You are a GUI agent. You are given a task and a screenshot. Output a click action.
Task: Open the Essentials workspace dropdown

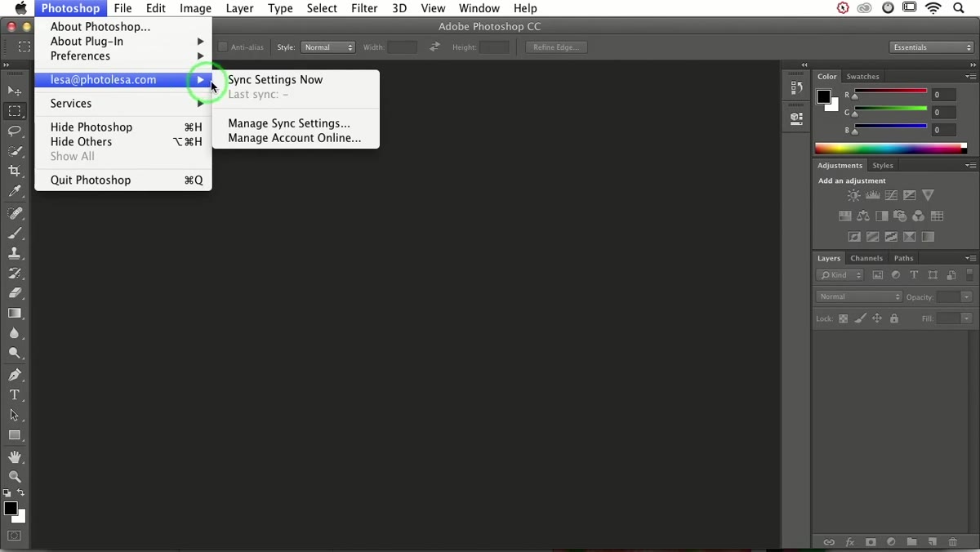click(x=931, y=47)
